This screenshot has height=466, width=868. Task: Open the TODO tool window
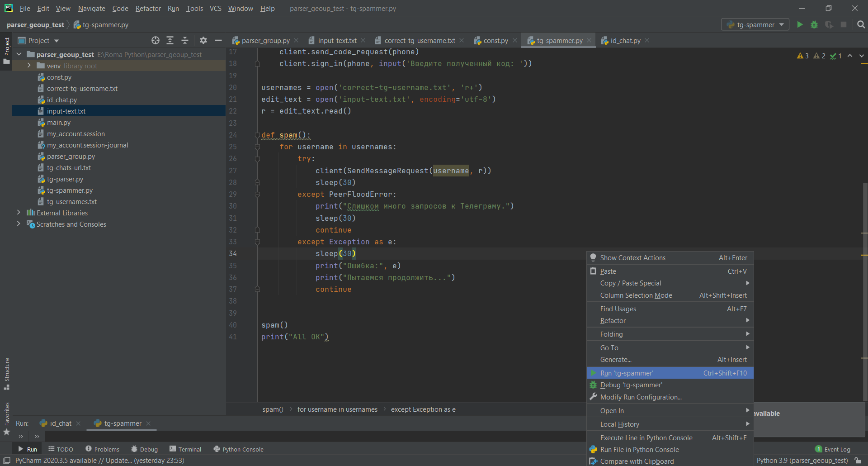click(x=61, y=449)
